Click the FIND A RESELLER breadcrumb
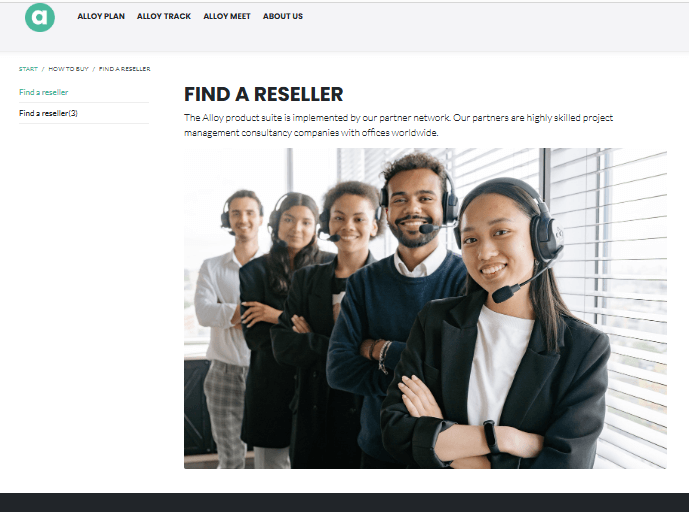This screenshot has height=512, width=689. [125, 69]
